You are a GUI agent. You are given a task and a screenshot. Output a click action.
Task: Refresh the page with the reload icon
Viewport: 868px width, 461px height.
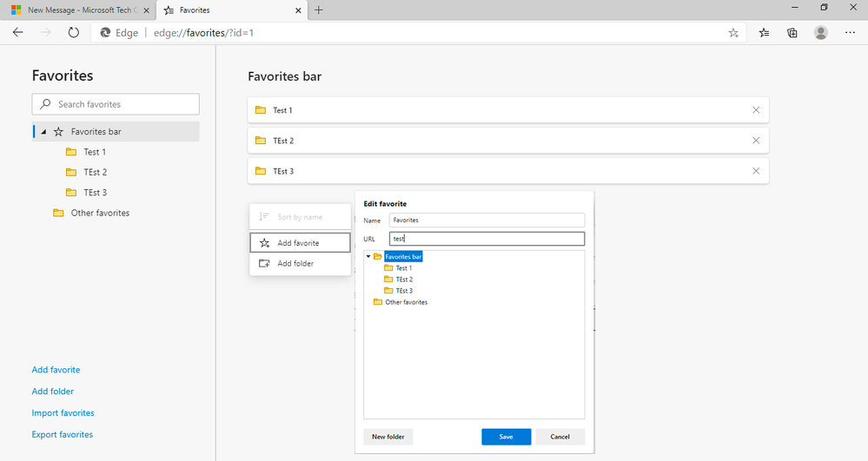[74, 33]
